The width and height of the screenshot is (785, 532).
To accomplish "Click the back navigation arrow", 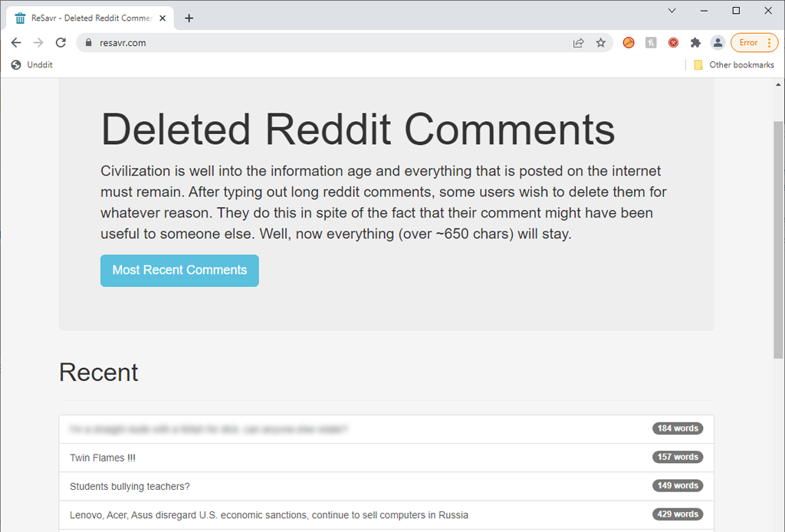I will coord(16,43).
